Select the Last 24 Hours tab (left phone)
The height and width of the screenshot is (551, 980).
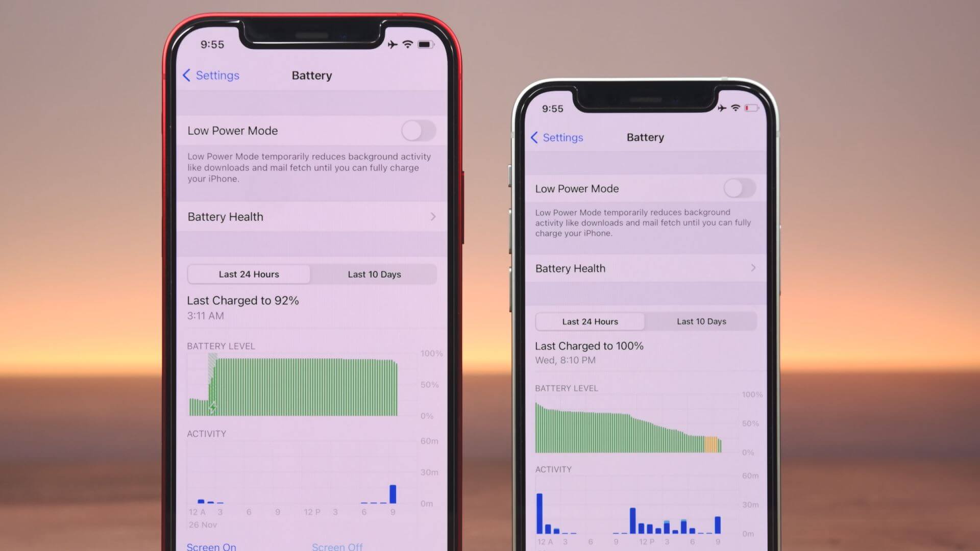pyautogui.click(x=249, y=274)
